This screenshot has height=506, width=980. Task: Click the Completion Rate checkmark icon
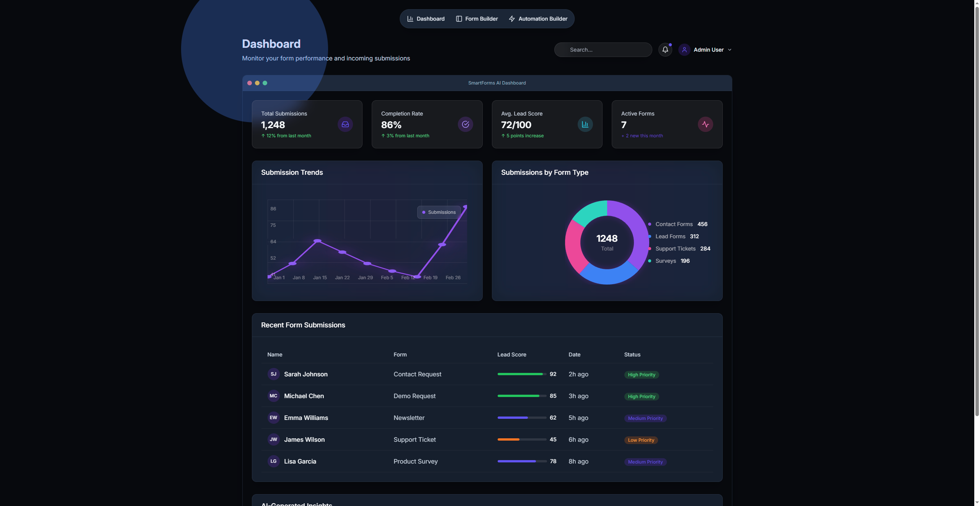465,124
